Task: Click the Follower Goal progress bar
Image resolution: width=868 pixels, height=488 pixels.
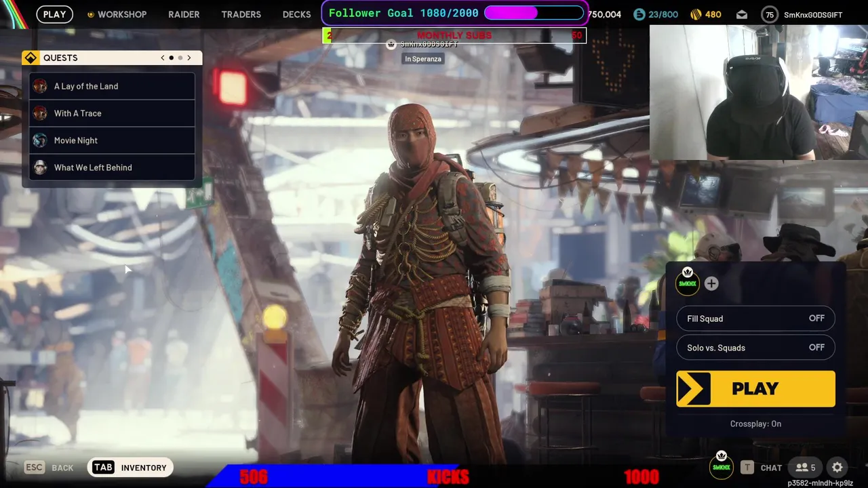Action: (x=534, y=13)
